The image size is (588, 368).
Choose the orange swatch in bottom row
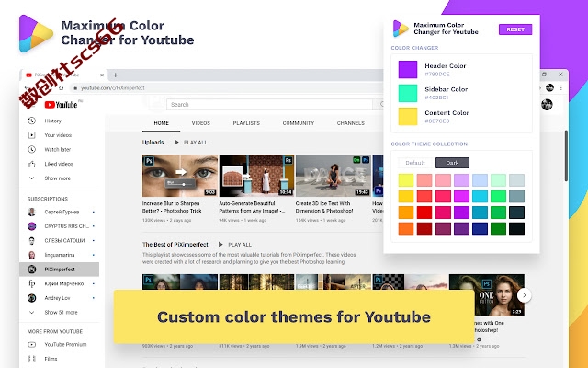point(406,229)
